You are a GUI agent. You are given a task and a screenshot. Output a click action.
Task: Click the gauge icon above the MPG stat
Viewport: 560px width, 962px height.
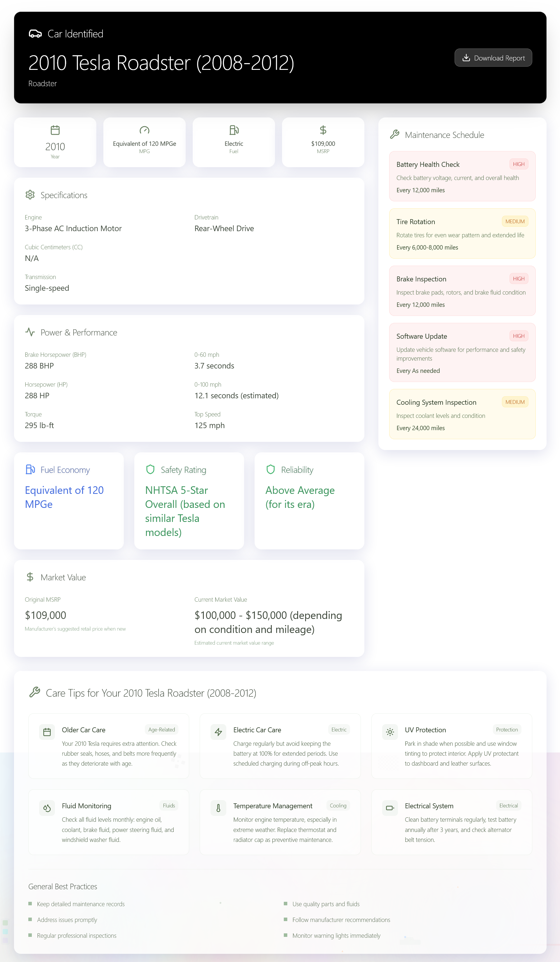click(x=144, y=130)
